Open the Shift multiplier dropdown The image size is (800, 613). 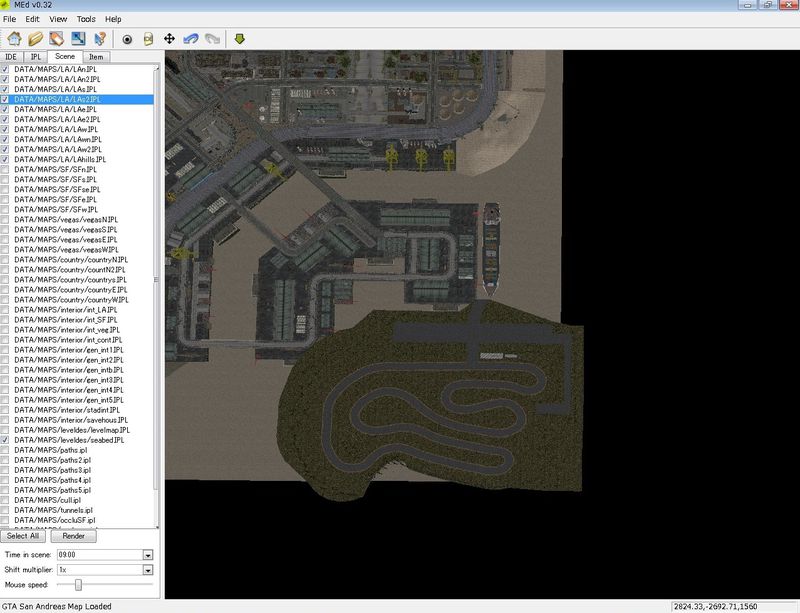coord(147,570)
